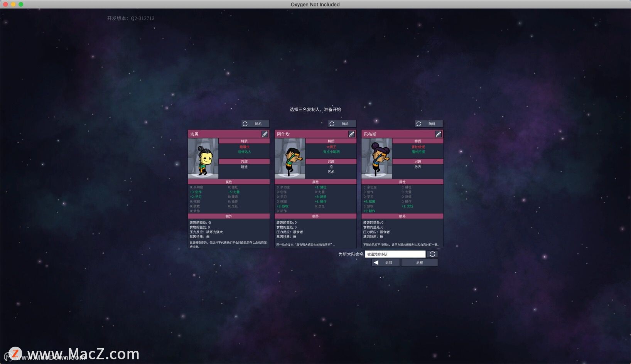The width and height of the screenshot is (631, 364).
Task: Click the name 吉恩 in card header
Action: [194, 134]
